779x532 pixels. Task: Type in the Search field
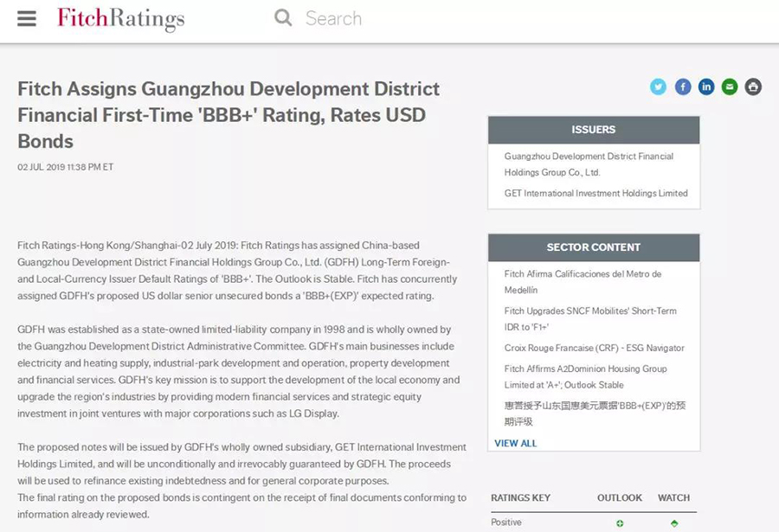pos(433,18)
